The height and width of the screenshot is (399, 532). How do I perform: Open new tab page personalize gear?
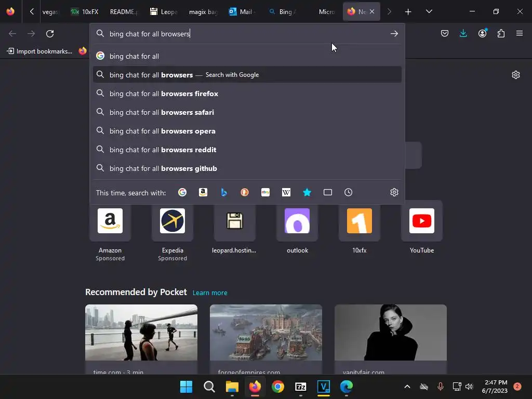516,75
